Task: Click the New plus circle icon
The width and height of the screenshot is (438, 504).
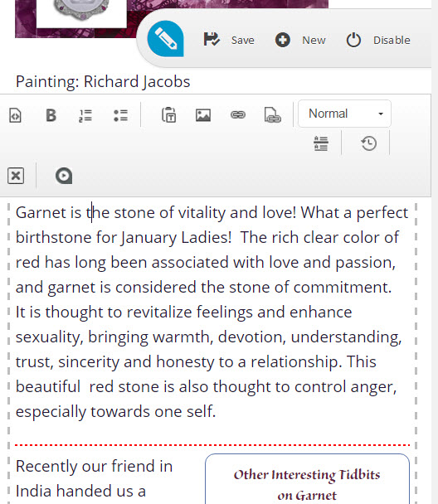Action: pos(283,40)
